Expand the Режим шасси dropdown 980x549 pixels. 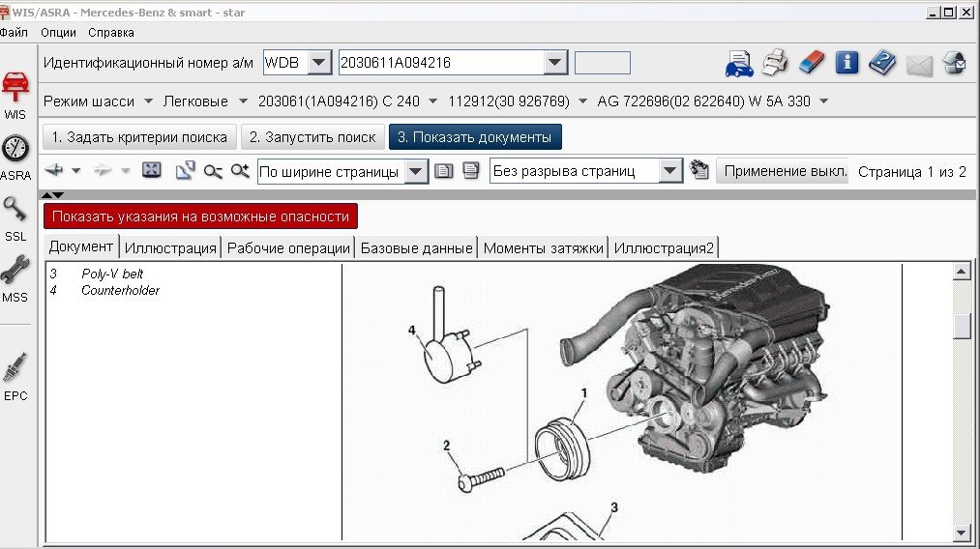click(x=148, y=101)
